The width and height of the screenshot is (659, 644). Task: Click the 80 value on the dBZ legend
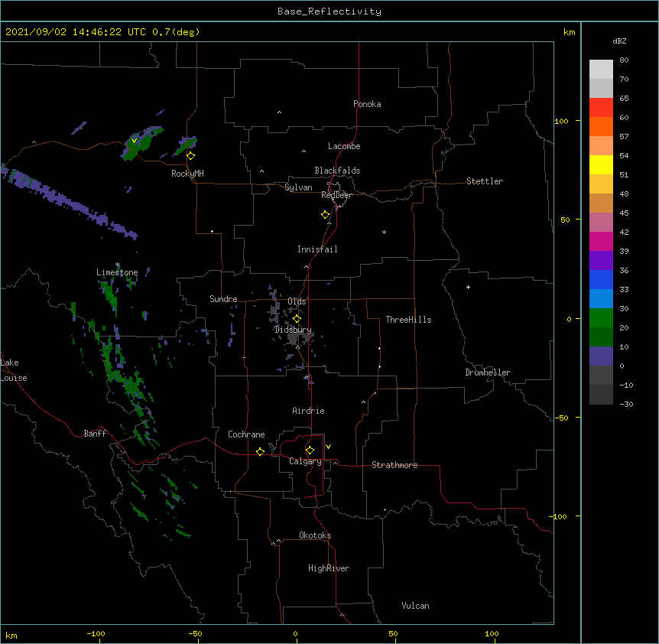[x=624, y=60]
